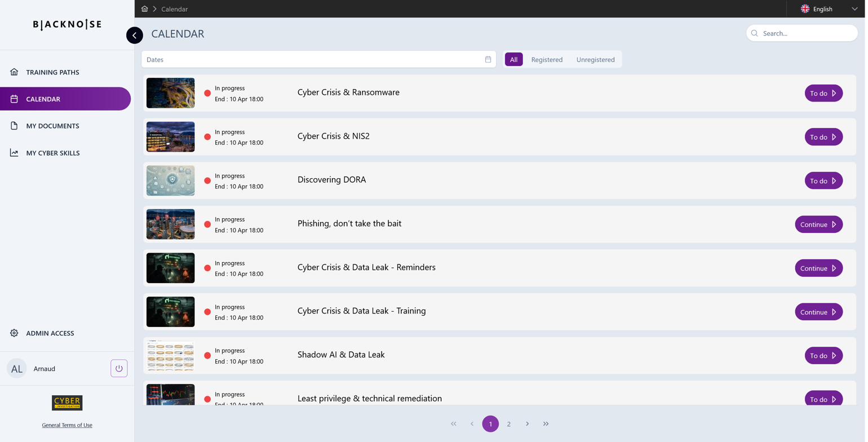The width and height of the screenshot is (868, 442).
Task: Select the Unregistered filter tab
Action: pyautogui.click(x=595, y=59)
